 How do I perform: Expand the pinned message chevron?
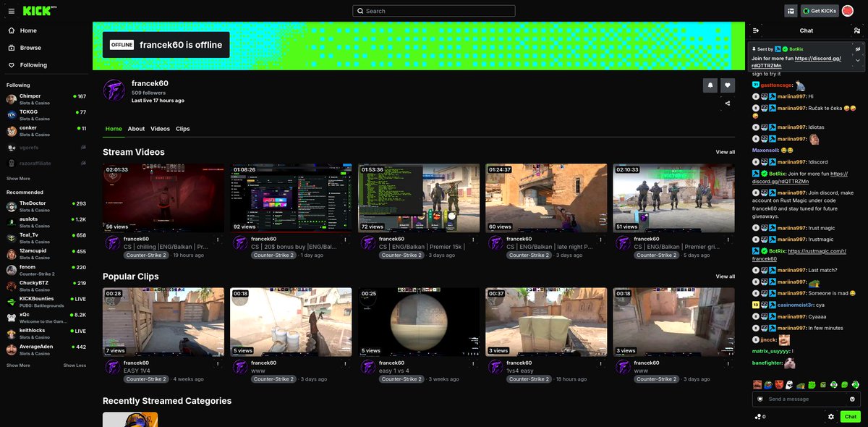[x=859, y=62]
